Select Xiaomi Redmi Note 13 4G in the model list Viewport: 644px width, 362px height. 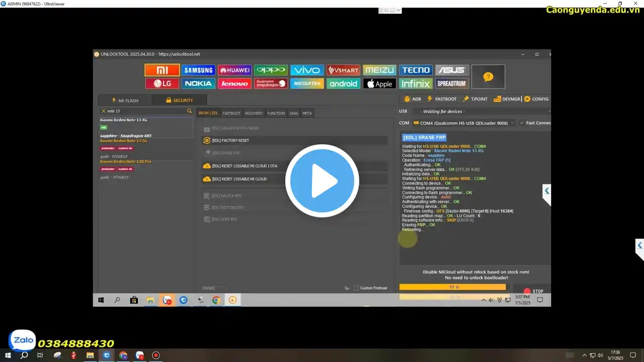(146, 128)
